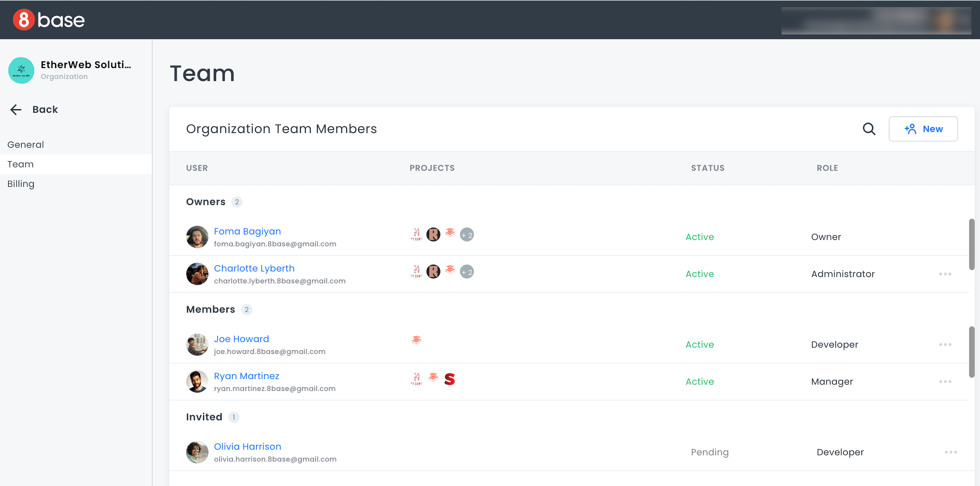Click Joe Howard's project stack icon

click(417, 340)
